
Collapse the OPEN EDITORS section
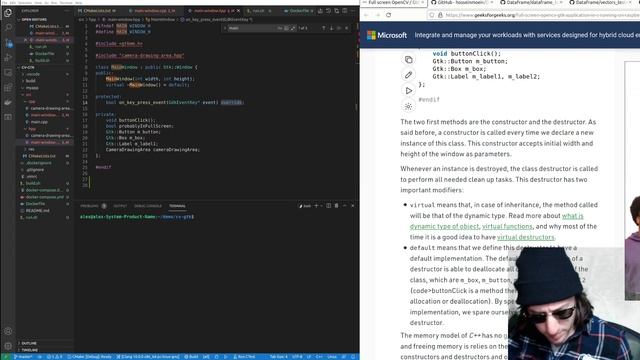[34, 20]
